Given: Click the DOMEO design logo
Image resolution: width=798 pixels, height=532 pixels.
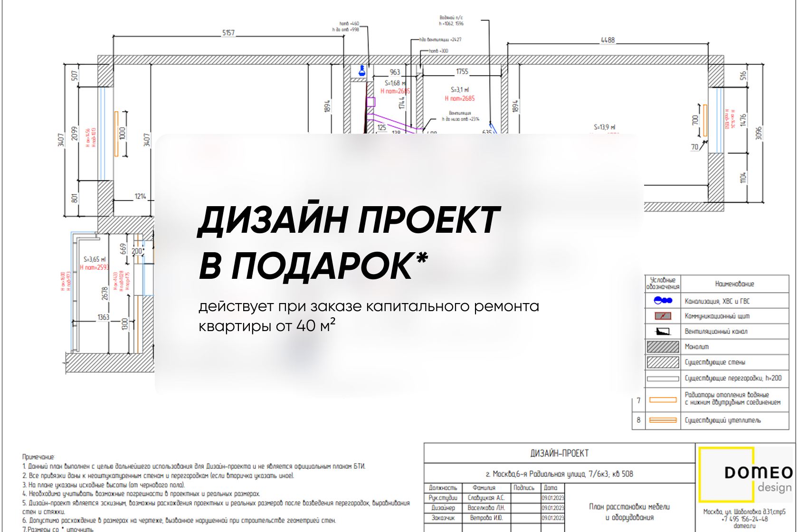Looking at the screenshot, I should (x=746, y=475).
